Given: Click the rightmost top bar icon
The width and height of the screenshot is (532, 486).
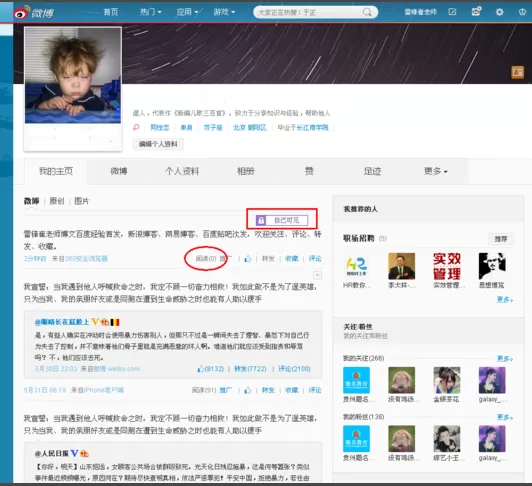Looking at the screenshot, I should (522, 12).
